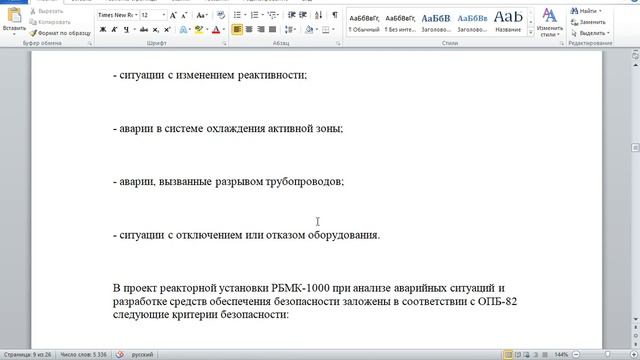Apply multilevel list

(272, 16)
